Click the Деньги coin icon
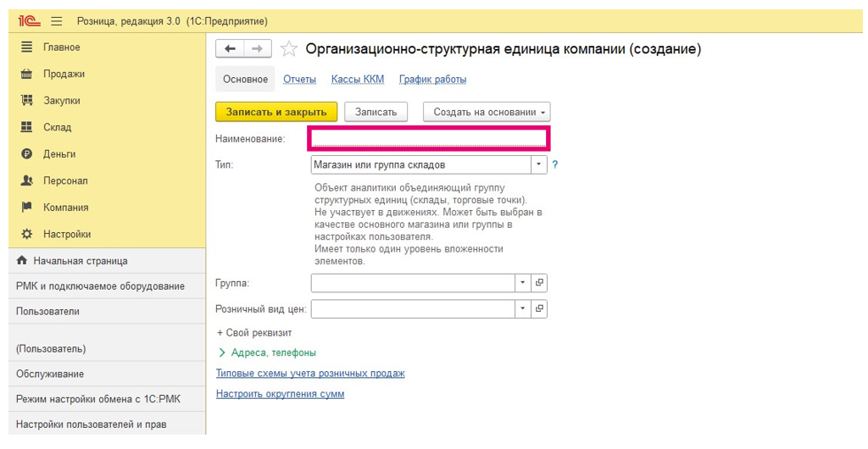868x449 pixels. click(26, 153)
